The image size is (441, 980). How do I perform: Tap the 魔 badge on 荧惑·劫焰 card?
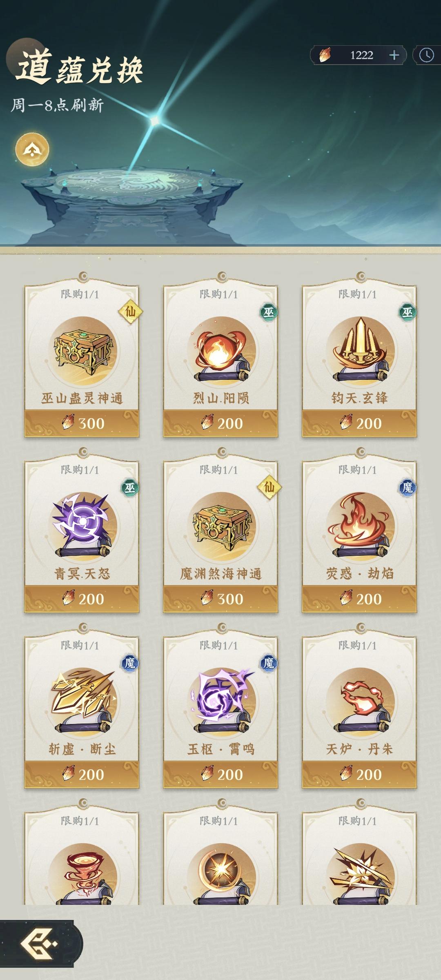click(407, 488)
